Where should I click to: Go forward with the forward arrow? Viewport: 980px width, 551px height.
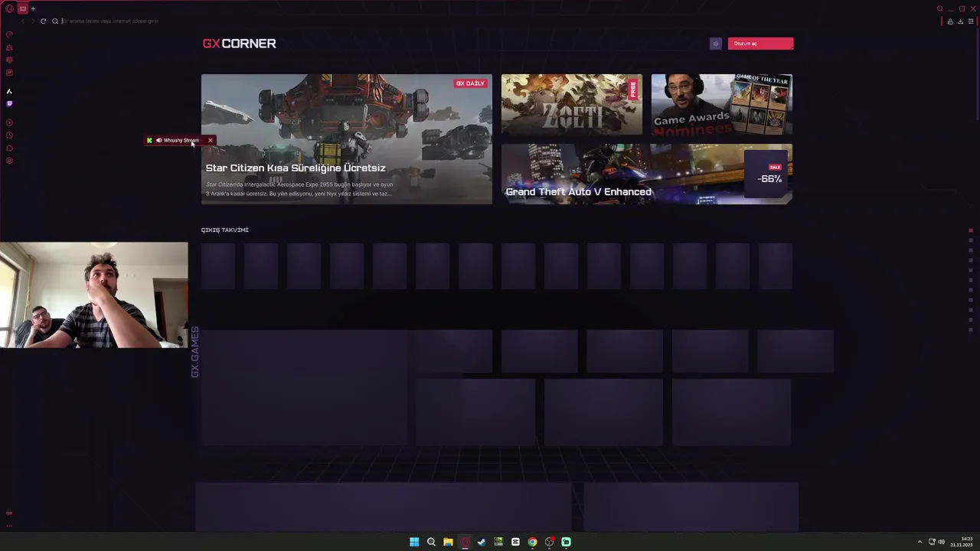(33, 21)
